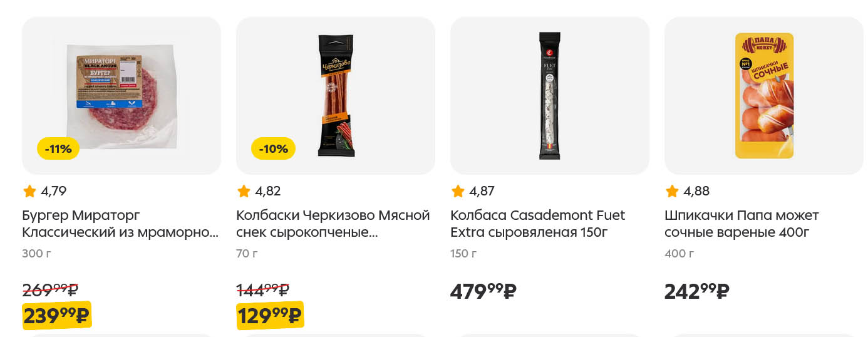Click the crossed-out 144,99 ₽ old price

pyautogui.click(x=263, y=290)
